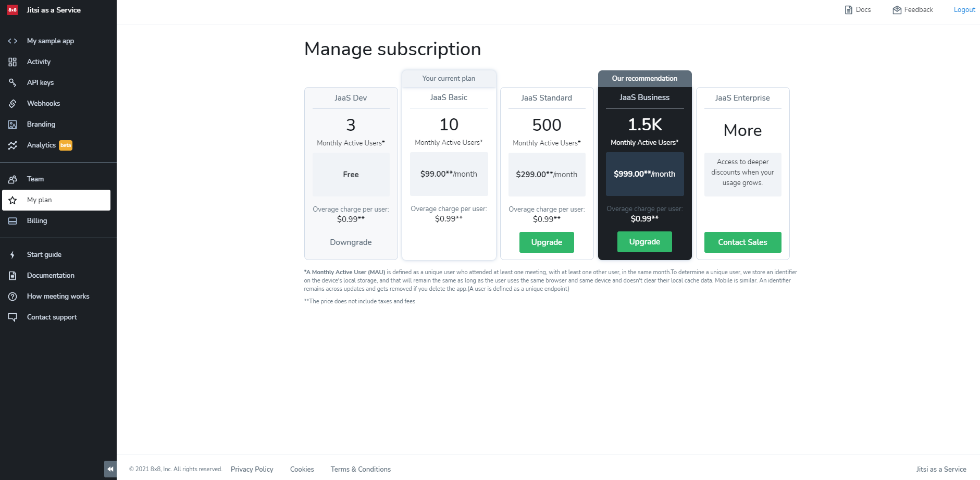Click the code brackets icon for My sample app
The width and height of the screenshot is (980, 480).
point(13,41)
